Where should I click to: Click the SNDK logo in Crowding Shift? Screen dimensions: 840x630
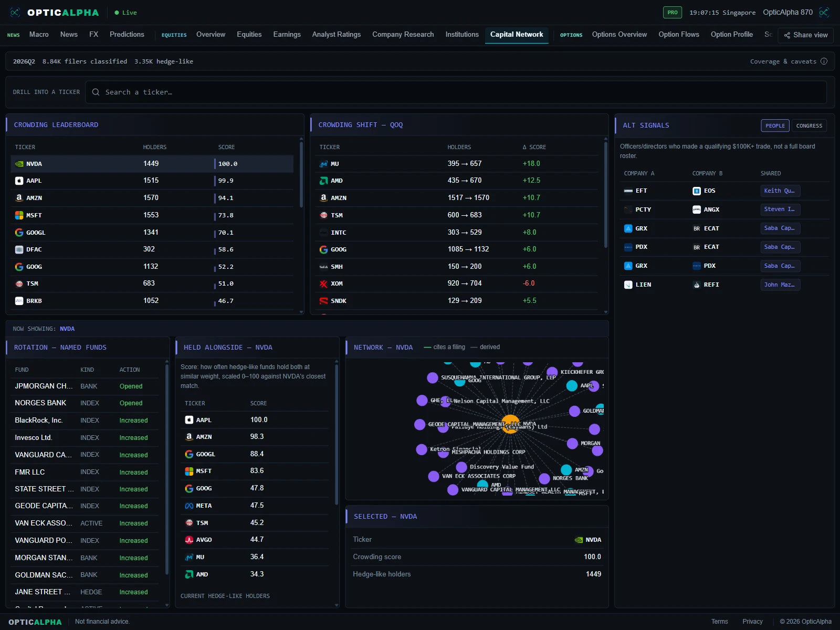pos(323,301)
